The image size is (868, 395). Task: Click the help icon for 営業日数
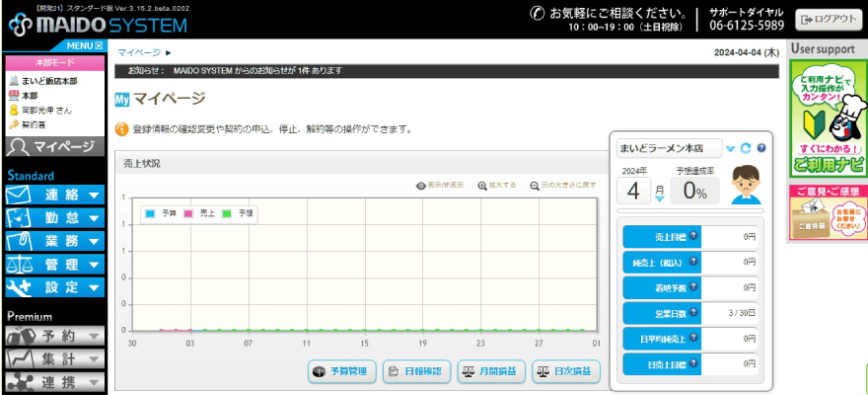click(x=693, y=312)
